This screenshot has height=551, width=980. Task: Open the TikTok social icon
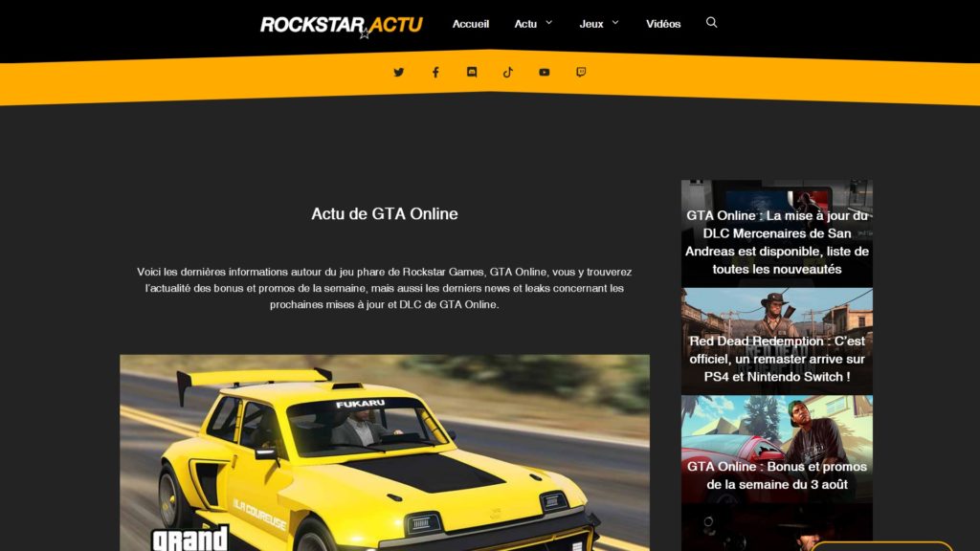508,73
